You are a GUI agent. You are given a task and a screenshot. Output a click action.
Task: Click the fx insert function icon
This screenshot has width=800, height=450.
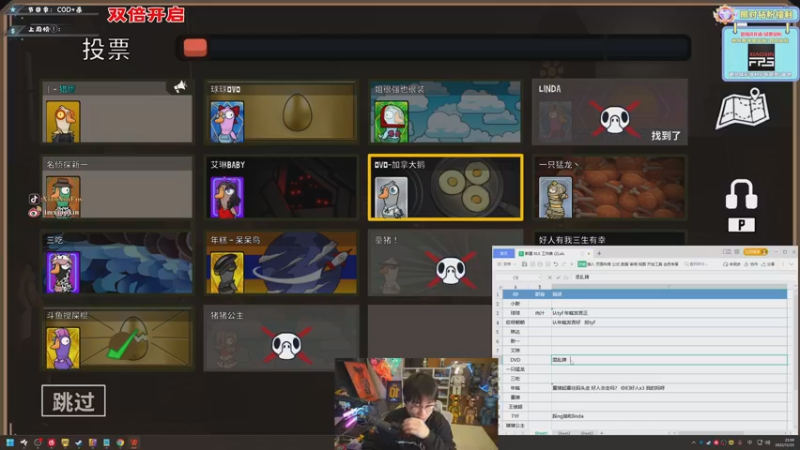point(566,277)
